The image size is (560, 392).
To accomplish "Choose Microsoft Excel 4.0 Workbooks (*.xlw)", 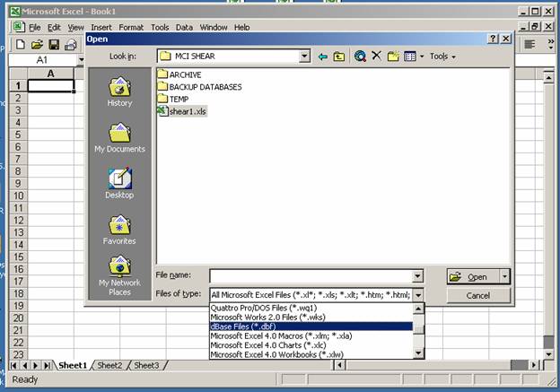I will pyautogui.click(x=311, y=354).
